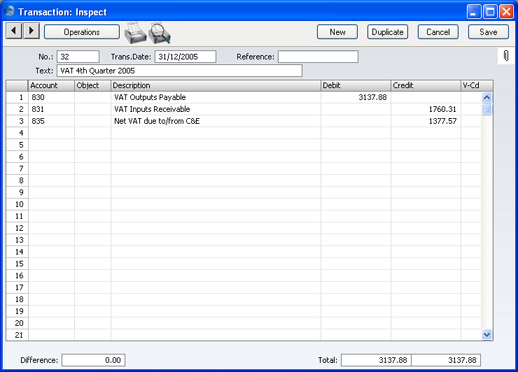
Task: Select account cell 831
Action: pyautogui.click(x=51, y=109)
